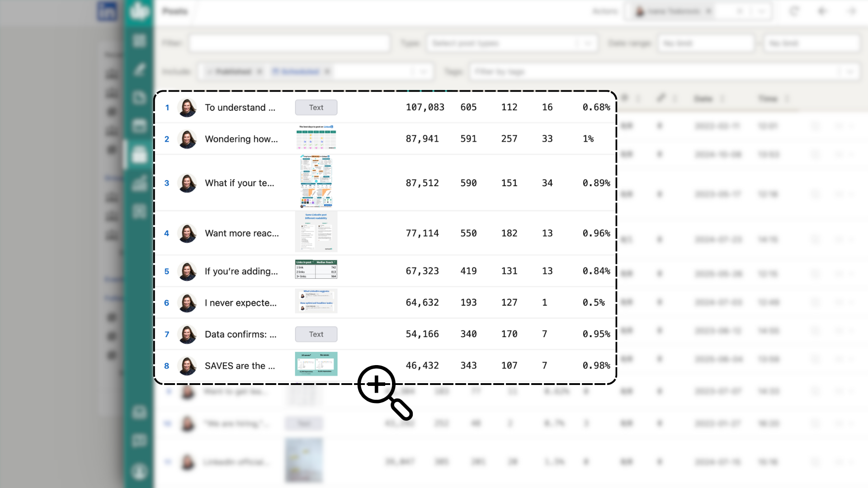The height and width of the screenshot is (488, 868).
Task: Open the 'Wondering how...' post thumbnail
Action: tap(316, 138)
